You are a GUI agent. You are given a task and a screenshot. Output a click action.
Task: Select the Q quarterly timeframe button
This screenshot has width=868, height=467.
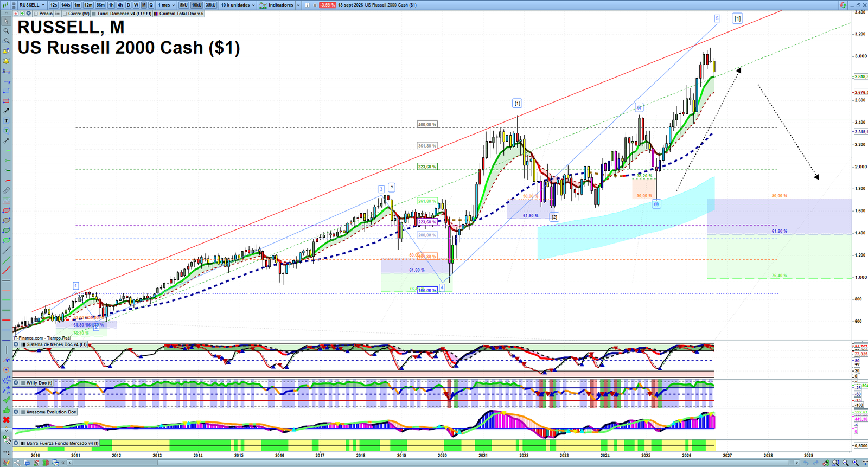151,5
